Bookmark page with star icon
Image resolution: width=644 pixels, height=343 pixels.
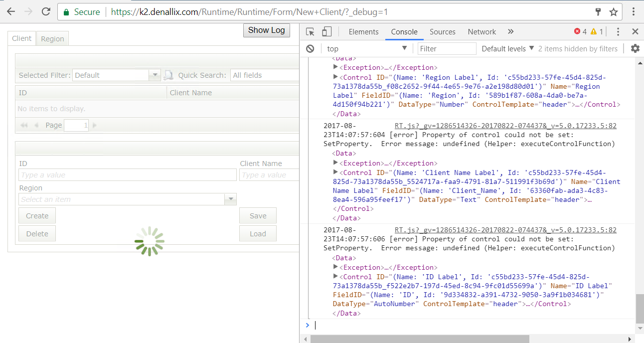coord(614,12)
